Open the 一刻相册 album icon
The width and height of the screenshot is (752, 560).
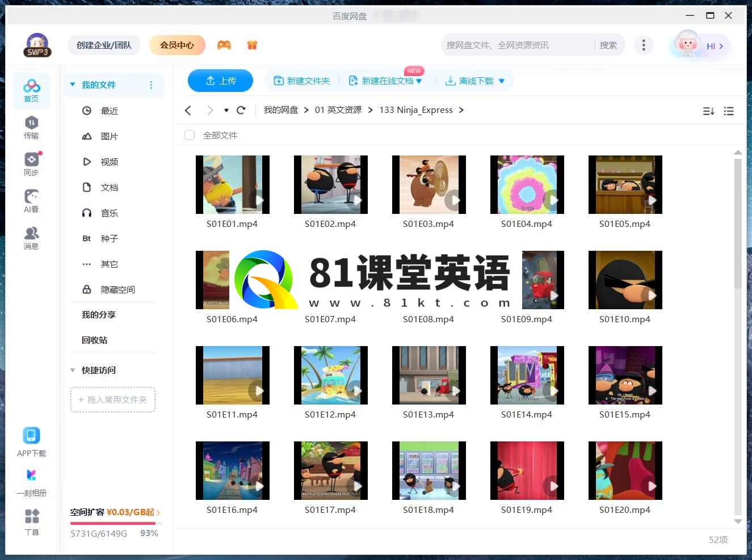pos(31,482)
